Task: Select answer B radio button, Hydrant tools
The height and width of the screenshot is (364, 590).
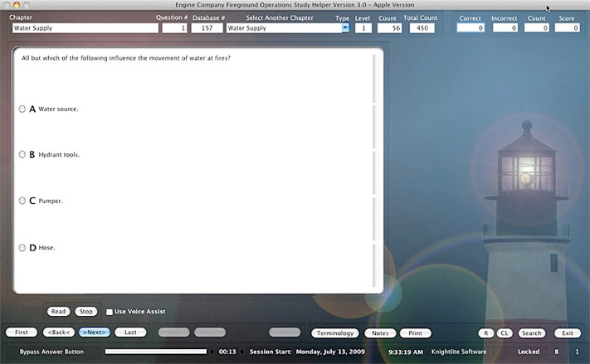Action: (22, 154)
